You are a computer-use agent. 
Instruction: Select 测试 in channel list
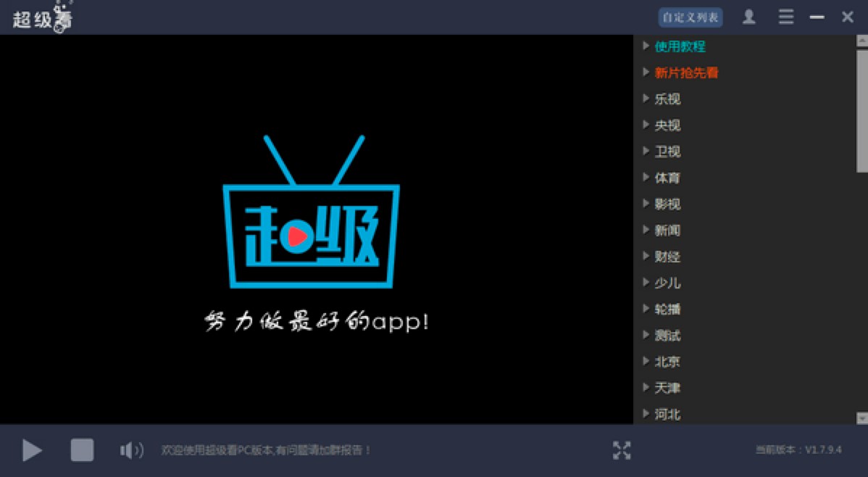(667, 335)
